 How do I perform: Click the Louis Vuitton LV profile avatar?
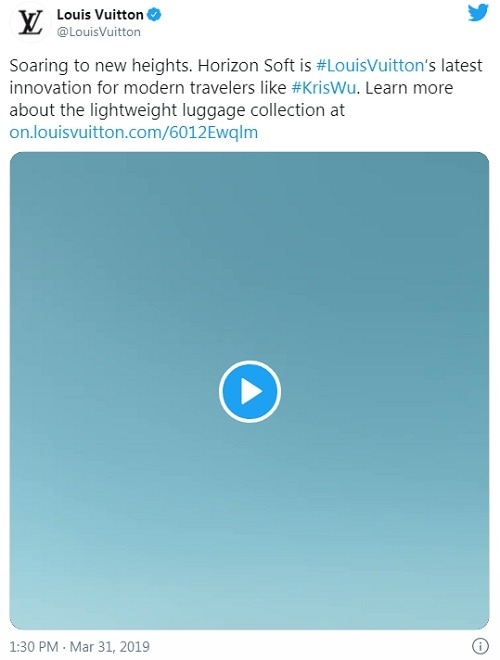30,22
